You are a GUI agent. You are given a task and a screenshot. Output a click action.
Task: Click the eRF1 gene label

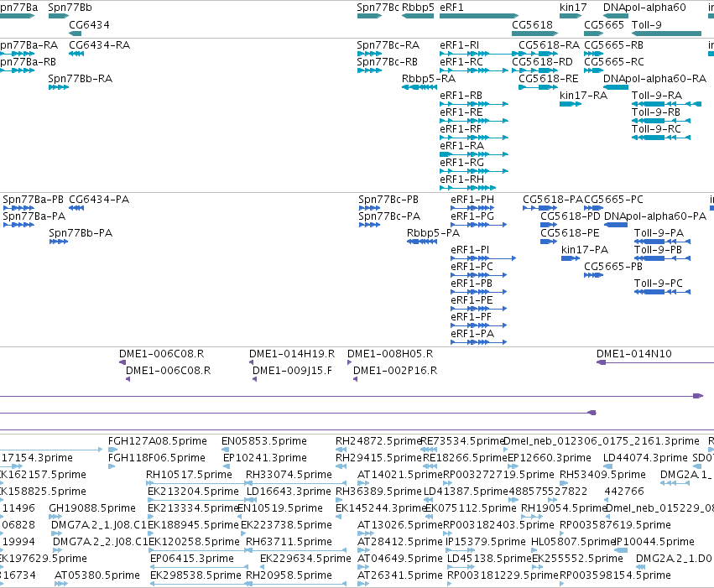pos(451,8)
